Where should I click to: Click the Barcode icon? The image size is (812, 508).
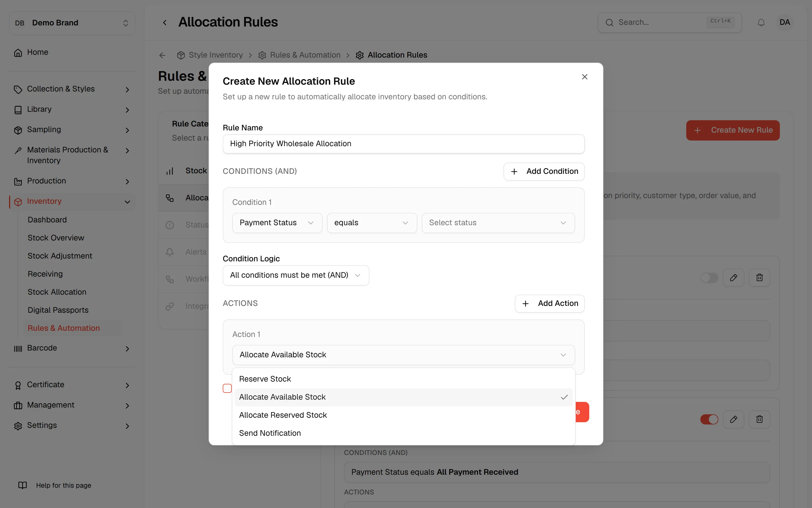tap(18, 349)
